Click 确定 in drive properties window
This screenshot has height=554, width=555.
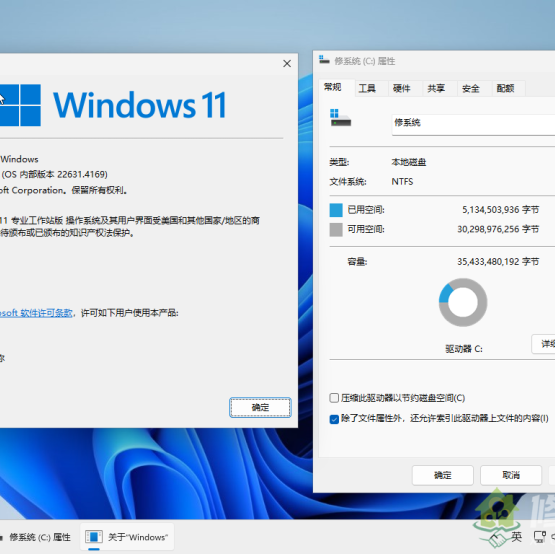442,475
